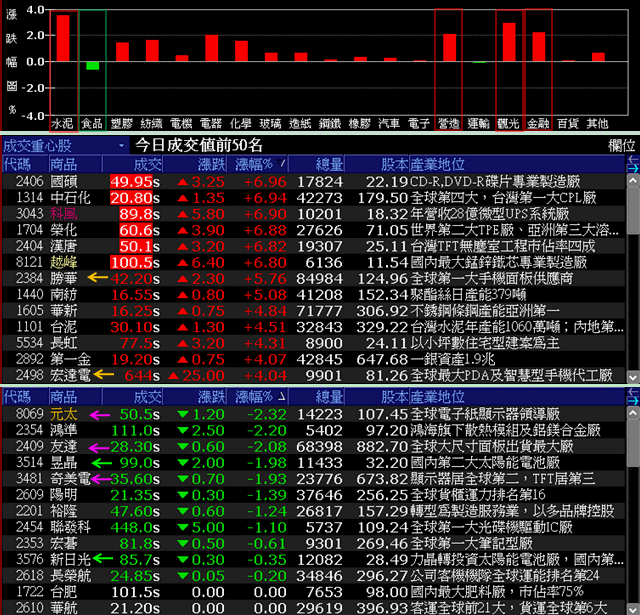Click the 欄位 column settings button

coord(621,145)
